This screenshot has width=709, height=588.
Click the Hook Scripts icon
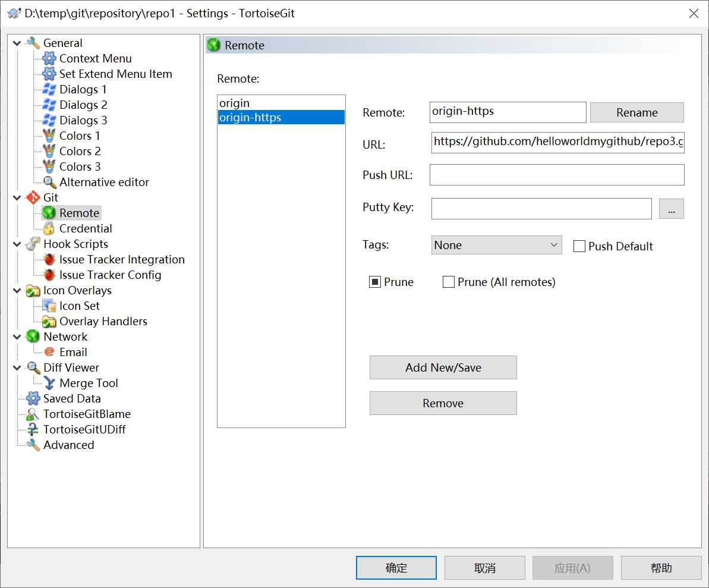pos(33,244)
